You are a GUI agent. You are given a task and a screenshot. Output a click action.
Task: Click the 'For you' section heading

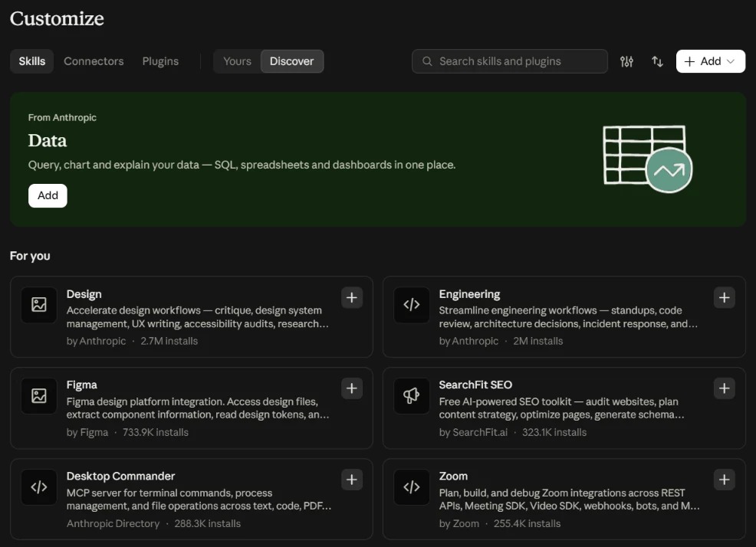coord(30,256)
